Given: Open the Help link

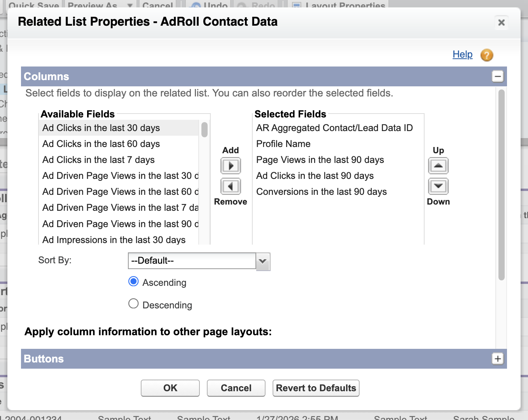Looking at the screenshot, I should click(462, 54).
